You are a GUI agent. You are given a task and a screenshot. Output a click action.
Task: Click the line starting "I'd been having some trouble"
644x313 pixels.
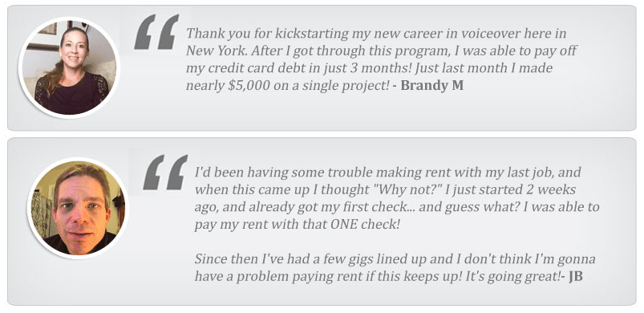(x=387, y=173)
